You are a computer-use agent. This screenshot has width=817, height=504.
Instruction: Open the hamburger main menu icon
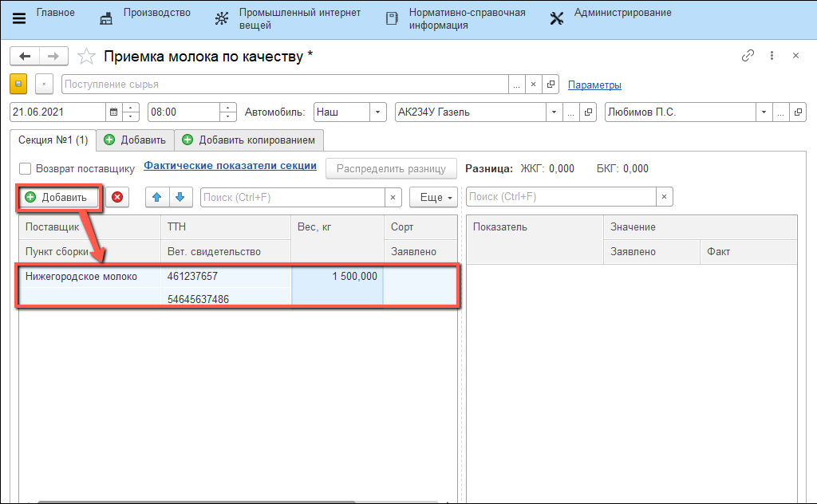tap(19, 18)
